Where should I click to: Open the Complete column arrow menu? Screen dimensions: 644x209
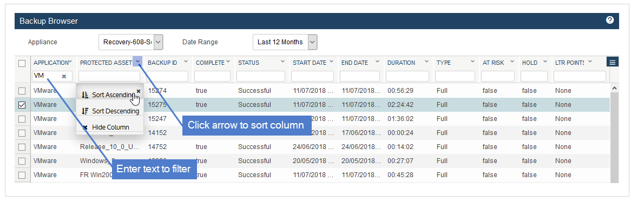coord(228,62)
